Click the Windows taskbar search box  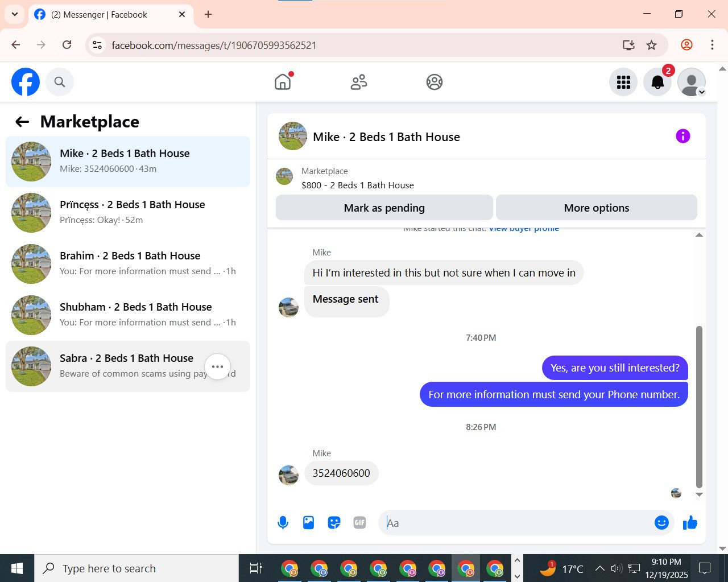click(x=136, y=568)
